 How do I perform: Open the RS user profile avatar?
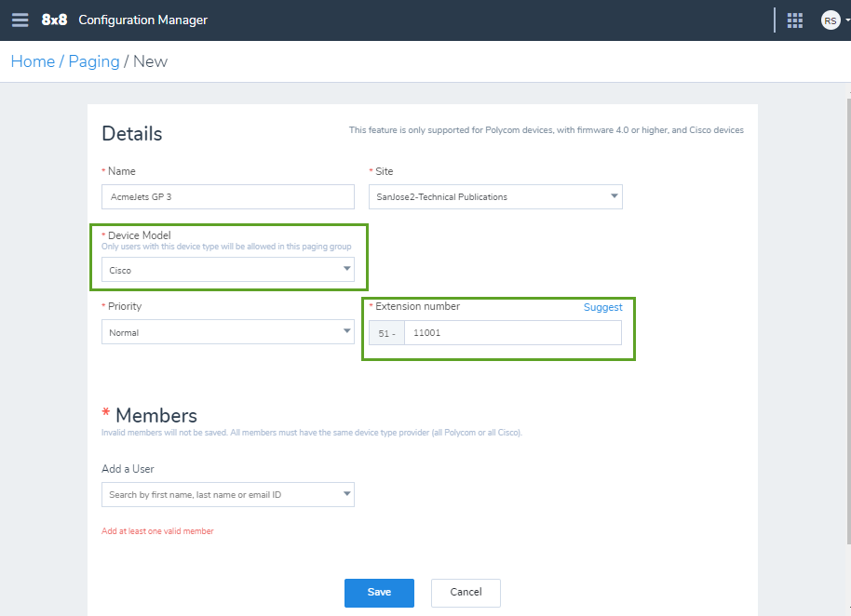[x=830, y=20]
